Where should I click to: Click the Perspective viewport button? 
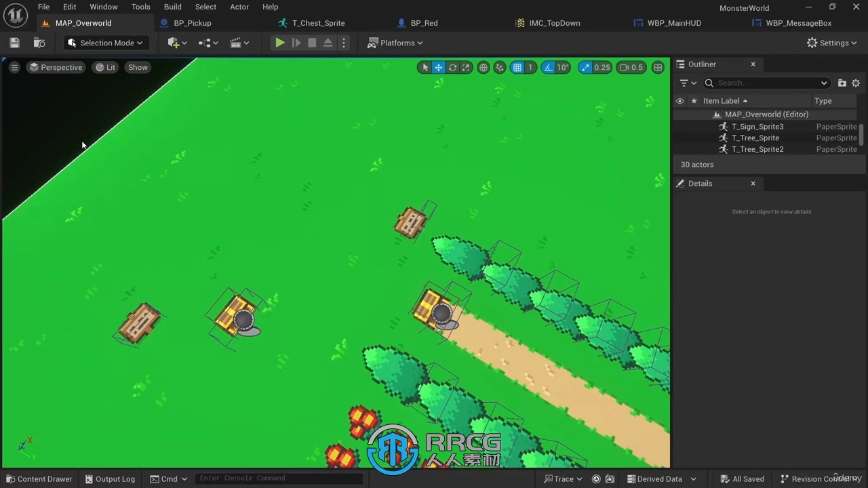point(56,67)
